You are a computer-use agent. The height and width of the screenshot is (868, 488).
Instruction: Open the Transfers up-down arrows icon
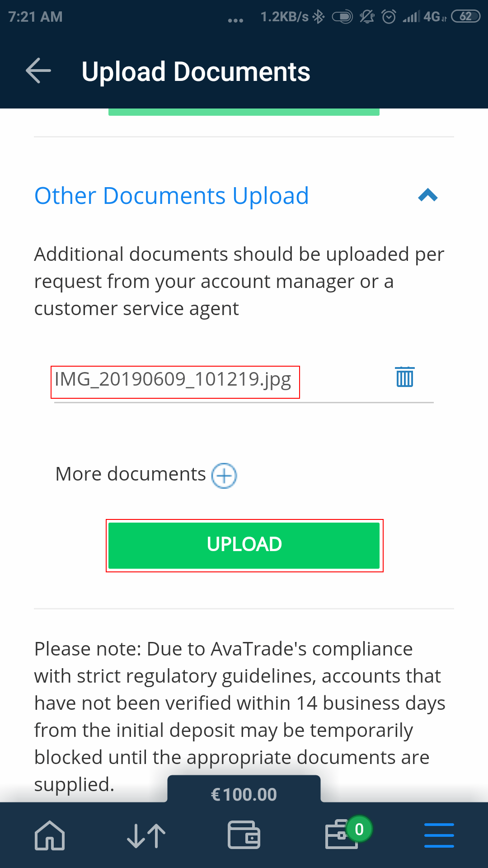point(146,835)
